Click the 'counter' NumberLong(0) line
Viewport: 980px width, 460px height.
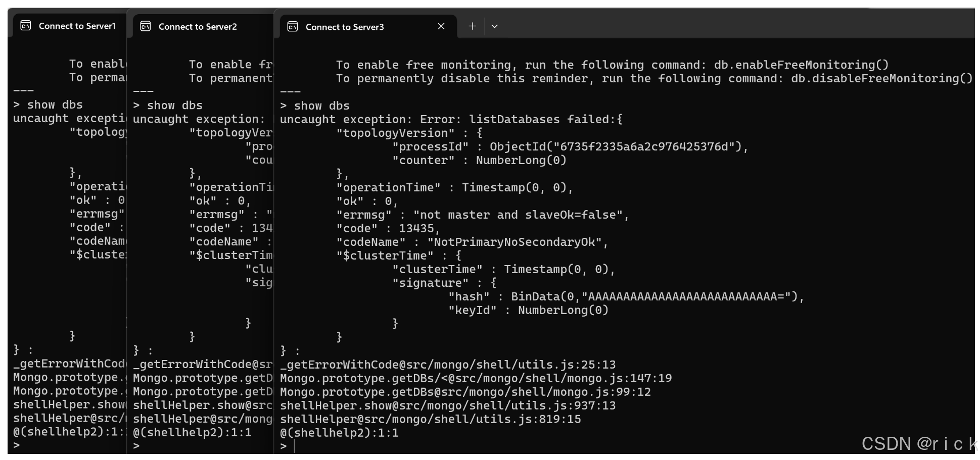pos(480,161)
